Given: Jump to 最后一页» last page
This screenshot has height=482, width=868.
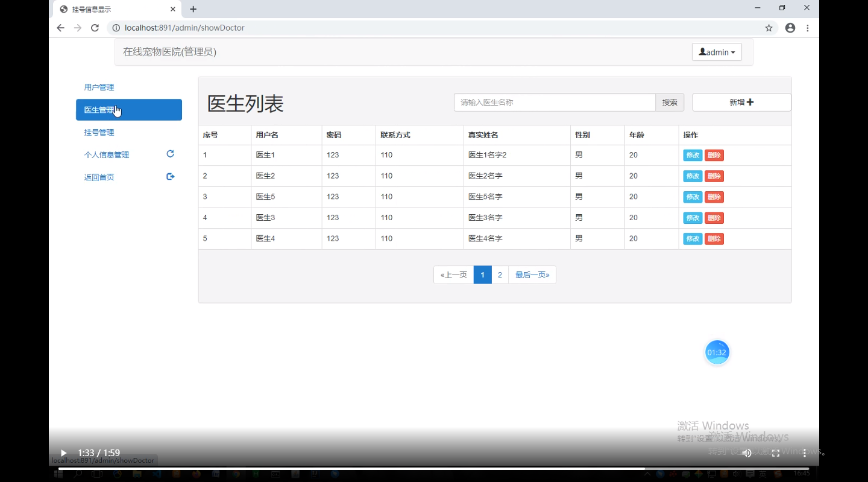Looking at the screenshot, I should 532,274.
